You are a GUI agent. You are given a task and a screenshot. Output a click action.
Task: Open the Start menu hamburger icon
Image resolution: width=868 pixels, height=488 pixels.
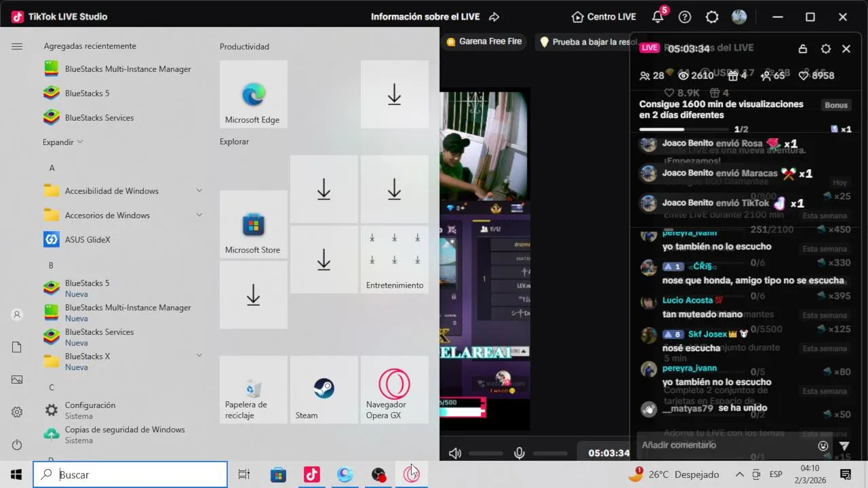pos(17,46)
